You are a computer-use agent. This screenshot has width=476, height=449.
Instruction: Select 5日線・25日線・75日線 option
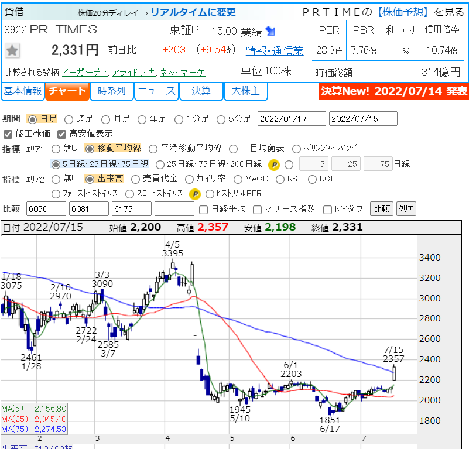point(56,165)
